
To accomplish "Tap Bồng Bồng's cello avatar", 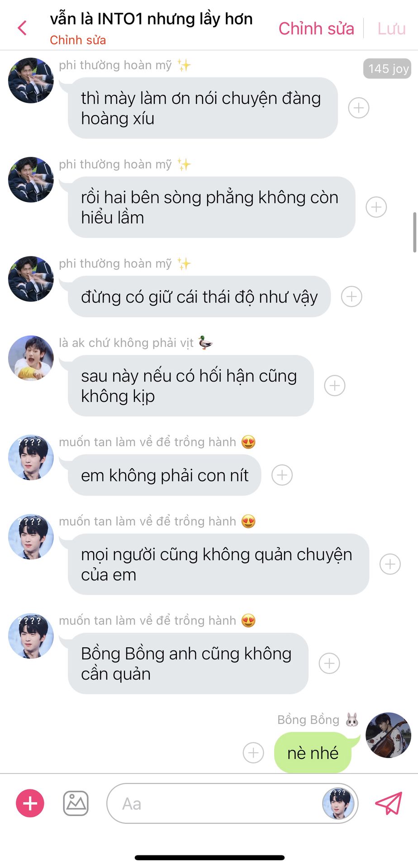I will coord(388,735).
